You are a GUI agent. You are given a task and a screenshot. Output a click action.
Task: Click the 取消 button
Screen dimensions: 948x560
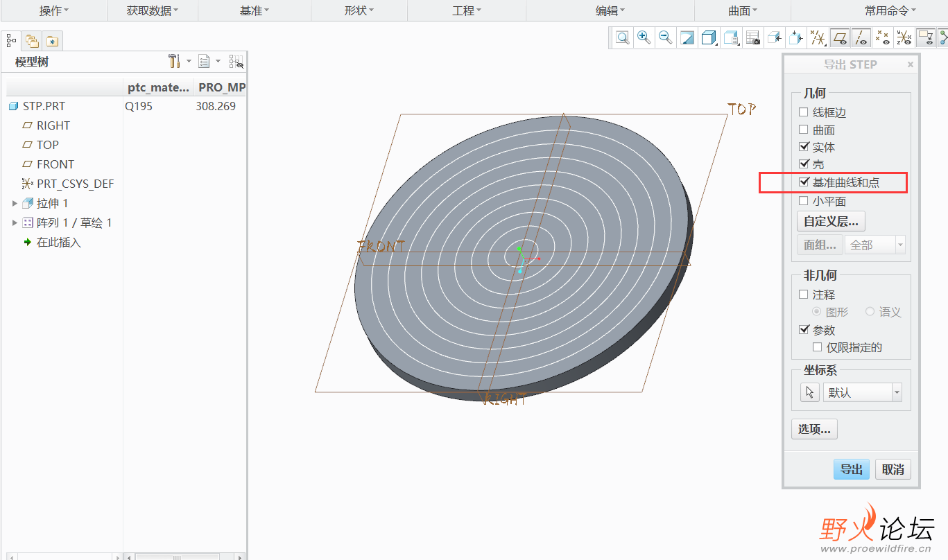[893, 469]
